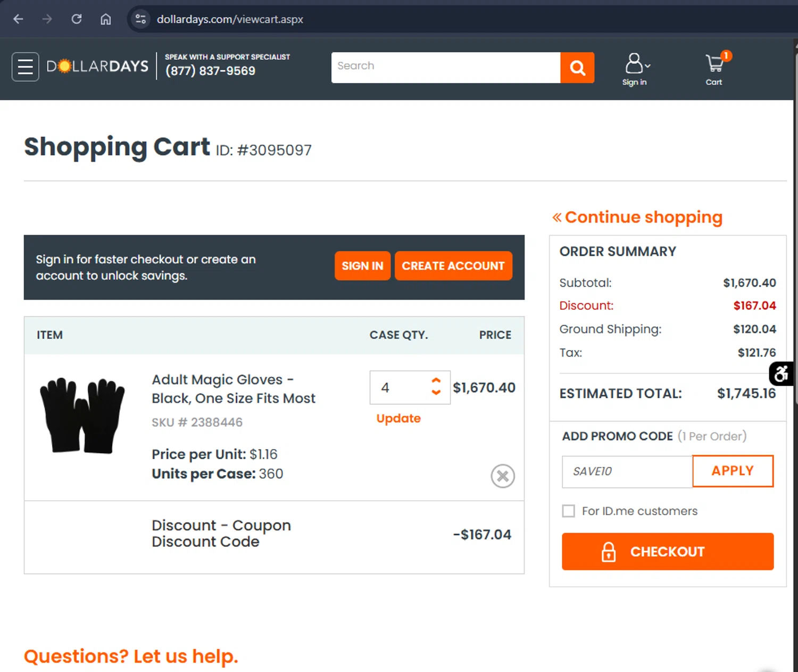Decrease case quantity with down arrow
The width and height of the screenshot is (798, 672).
436,392
